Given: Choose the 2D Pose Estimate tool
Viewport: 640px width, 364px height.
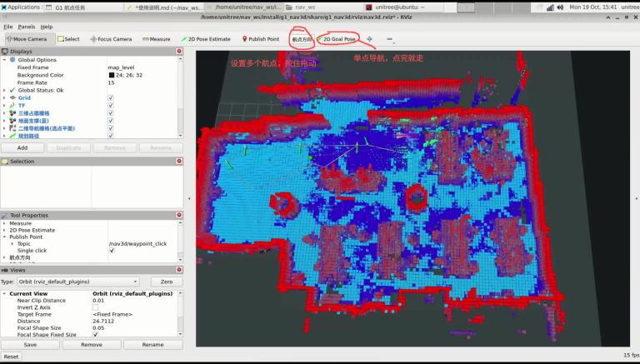Looking at the screenshot, I should click(206, 39).
